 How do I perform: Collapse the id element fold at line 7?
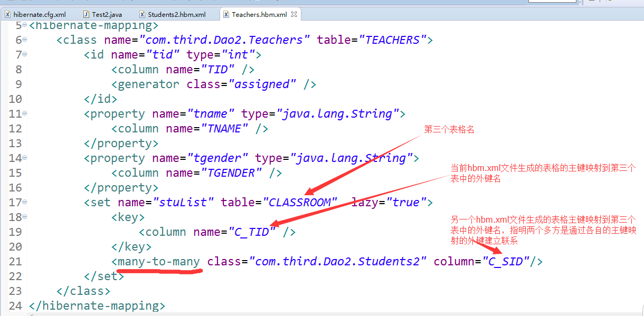click(25, 54)
